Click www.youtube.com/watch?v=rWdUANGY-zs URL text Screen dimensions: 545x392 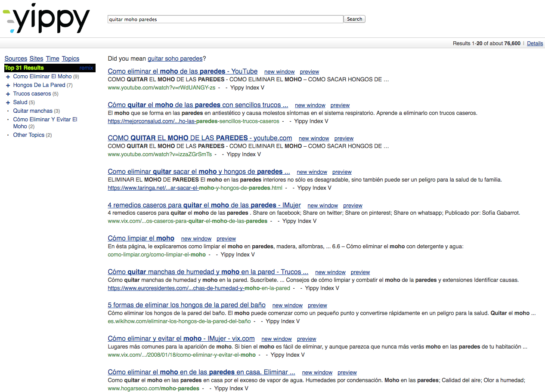pos(161,88)
